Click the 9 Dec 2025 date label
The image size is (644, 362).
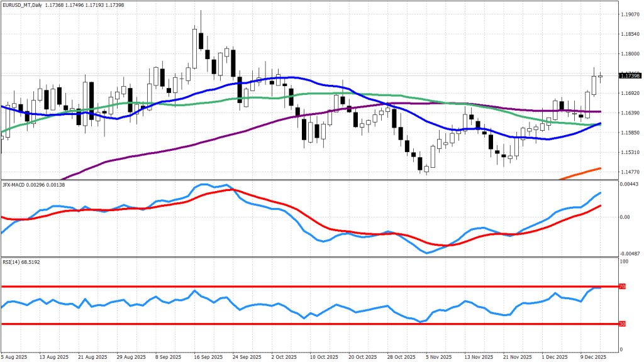point(594,356)
